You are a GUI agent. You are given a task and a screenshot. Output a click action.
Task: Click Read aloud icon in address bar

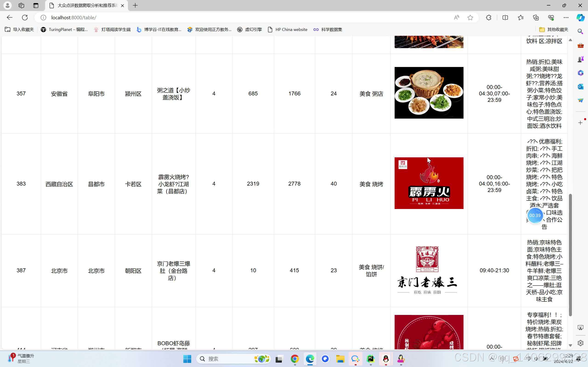[457, 17]
